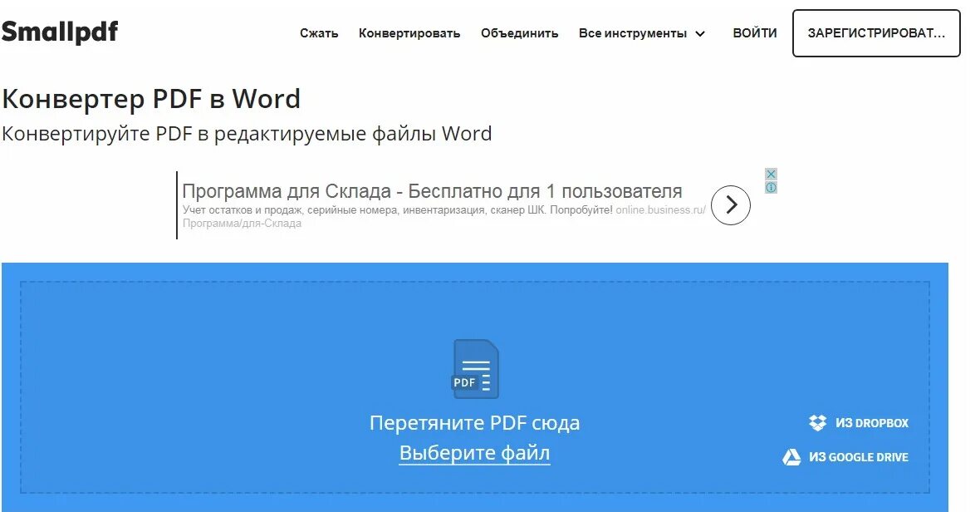Open the Объединить menu item
The width and height of the screenshot is (980, 512).
pyautogui.click(x=519, y=33)
